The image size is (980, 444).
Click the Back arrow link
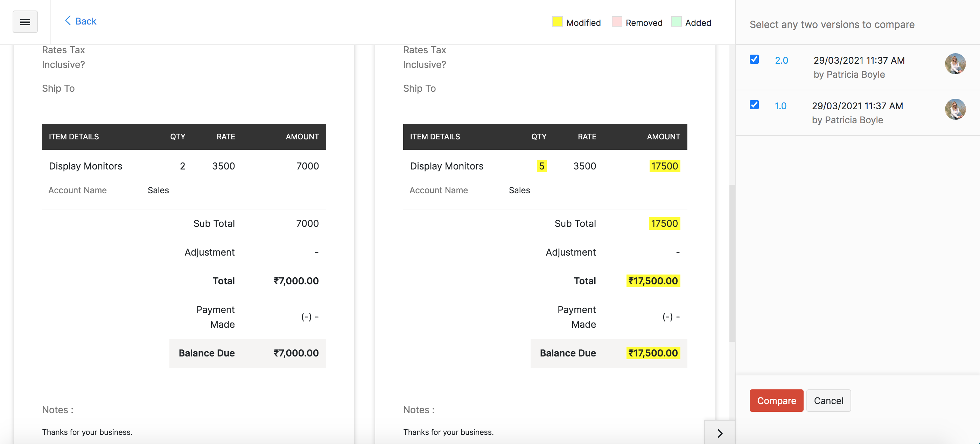click(x=80, y=21)
